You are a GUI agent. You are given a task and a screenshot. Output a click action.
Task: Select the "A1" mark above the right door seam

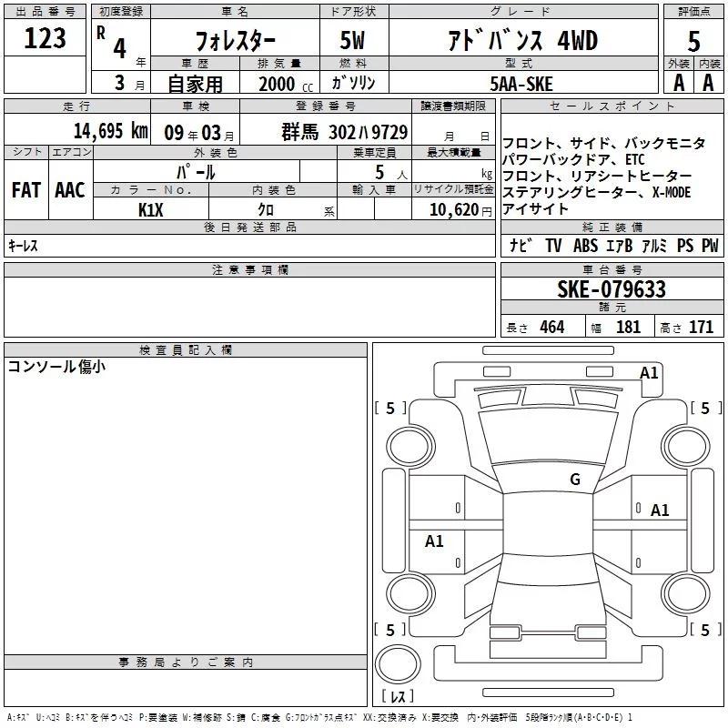[x=660, y=511]
